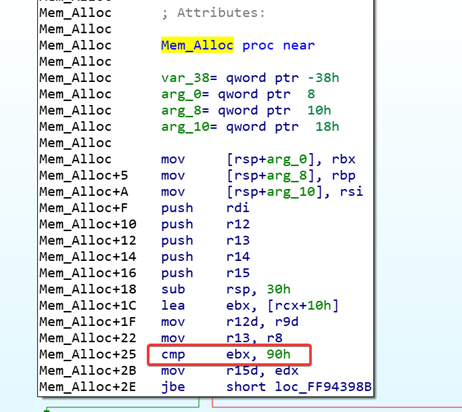Click 'proc near' keyword

pyautogui.click(x=278, y=45)
